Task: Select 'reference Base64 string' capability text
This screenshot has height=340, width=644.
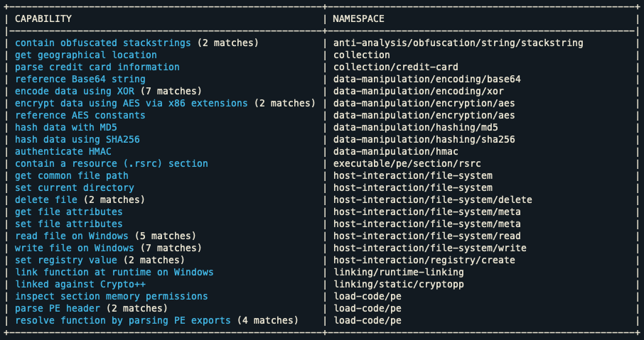Action: (80, 79)
